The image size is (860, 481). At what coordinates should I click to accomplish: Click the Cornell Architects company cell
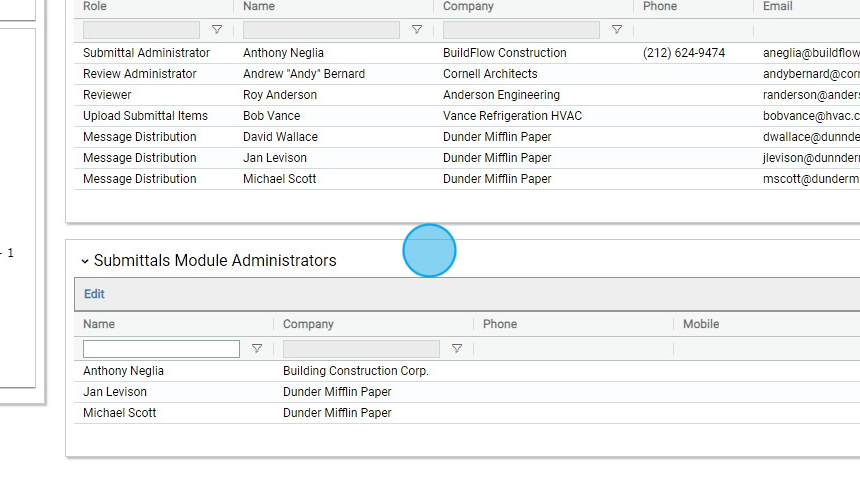click(490, 74)
